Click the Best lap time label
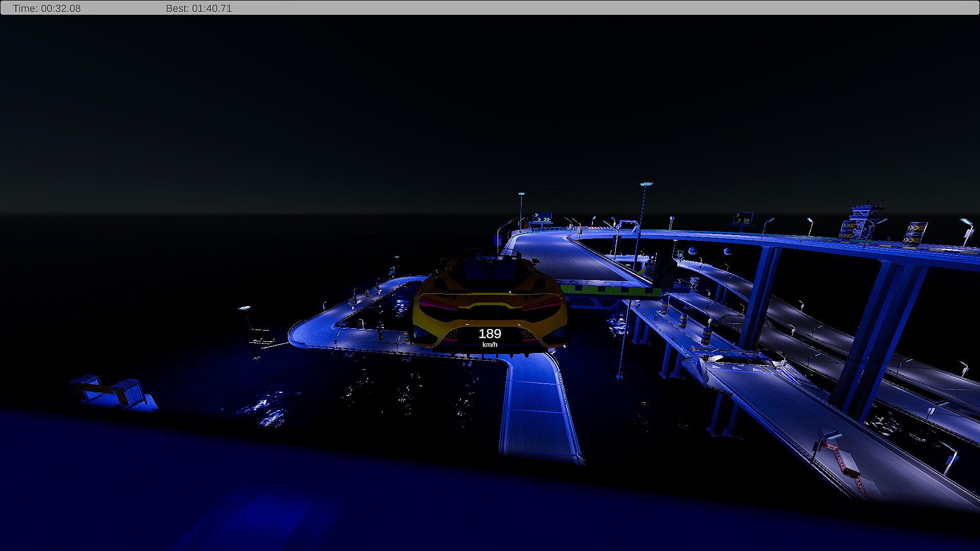This screenshot has height=551, width=980. [199, 8]
